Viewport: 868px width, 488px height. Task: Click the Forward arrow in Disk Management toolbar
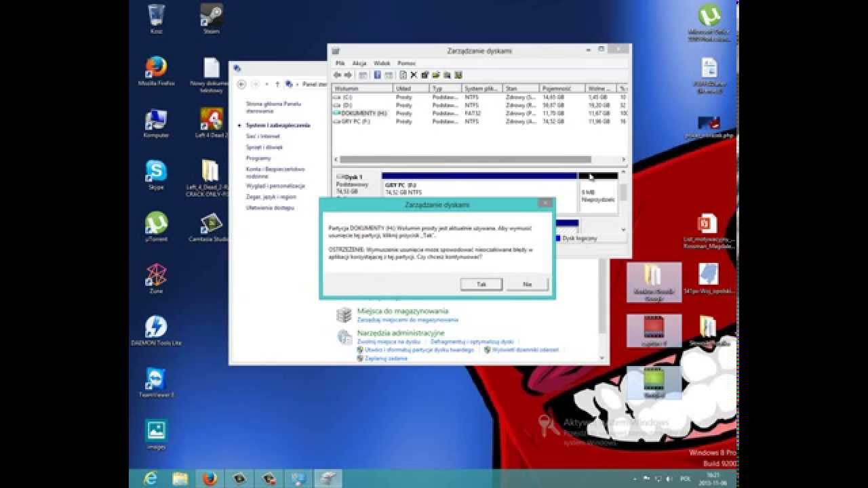pos(348,75)
